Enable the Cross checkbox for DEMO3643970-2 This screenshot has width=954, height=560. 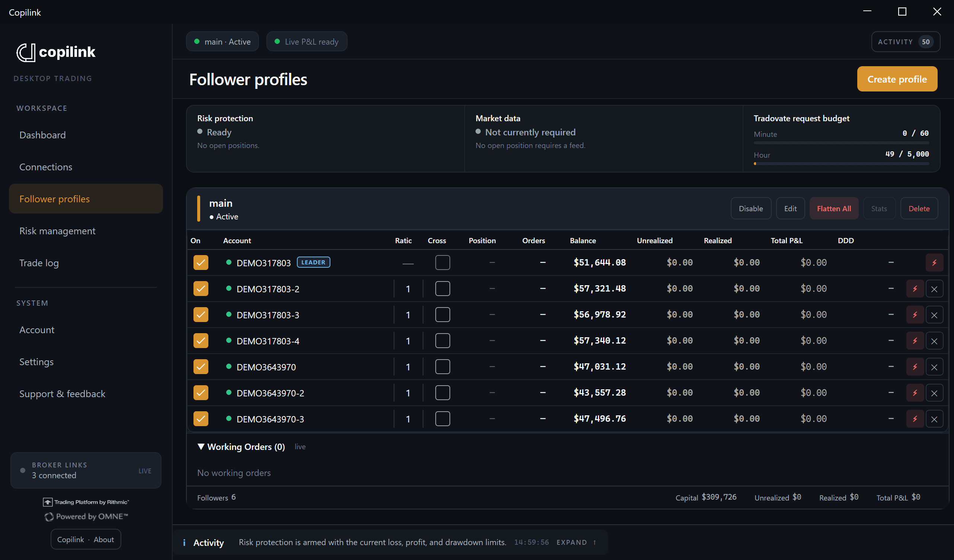(x=442, y=393)
